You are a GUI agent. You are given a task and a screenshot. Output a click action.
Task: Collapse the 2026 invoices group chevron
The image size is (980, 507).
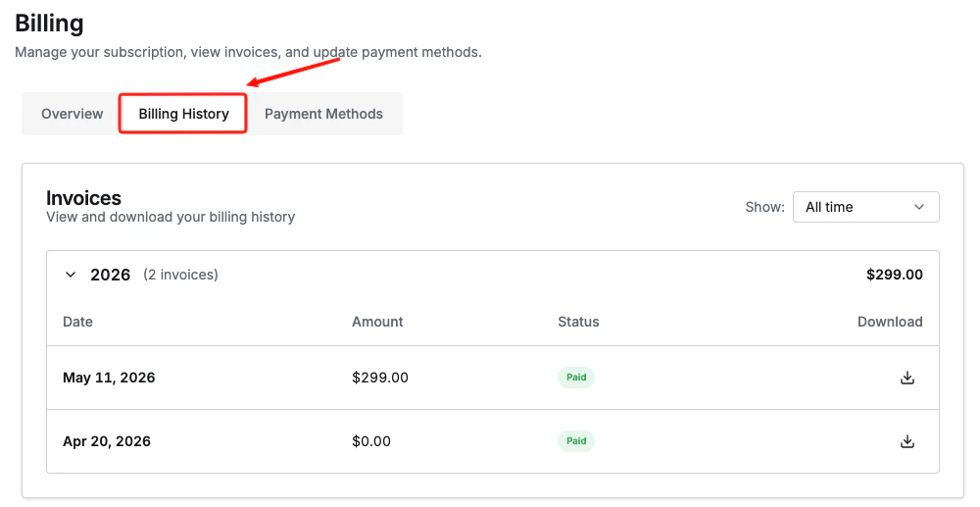pyautogui.click(x=71, y=275)
